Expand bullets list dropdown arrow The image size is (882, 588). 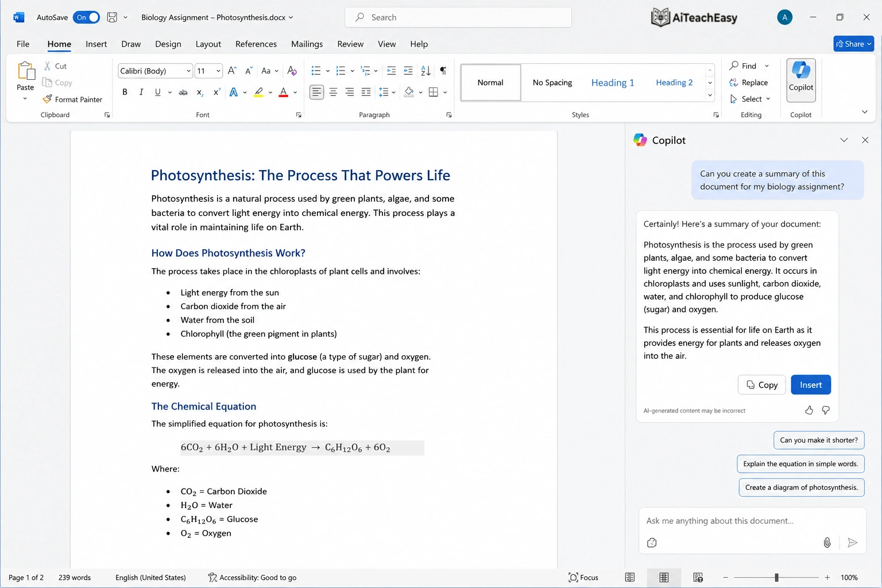tap(328, 71)
